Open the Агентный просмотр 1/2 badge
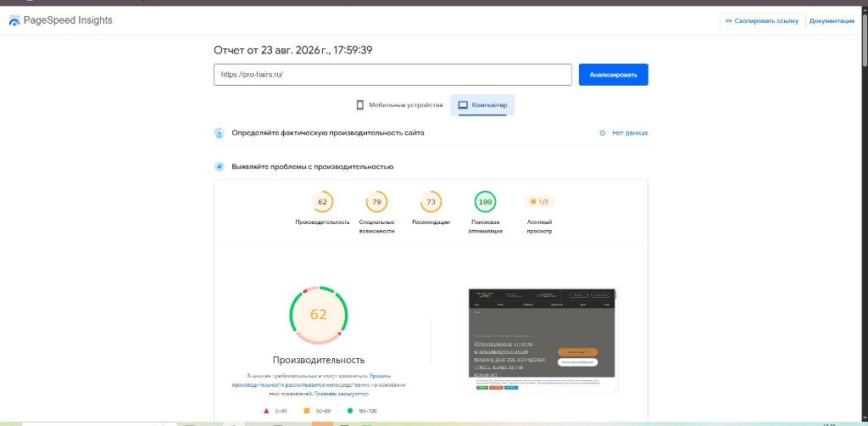868x426 pixels. [x=539, y=202]
